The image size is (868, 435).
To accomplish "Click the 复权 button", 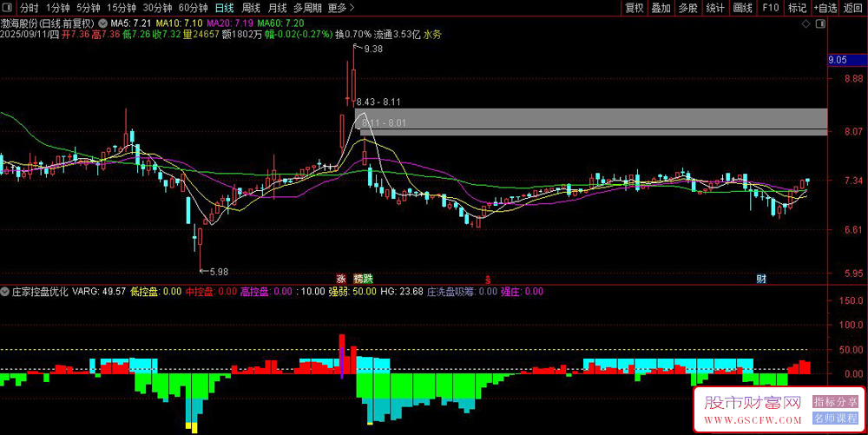I will [x=635, y=8].
